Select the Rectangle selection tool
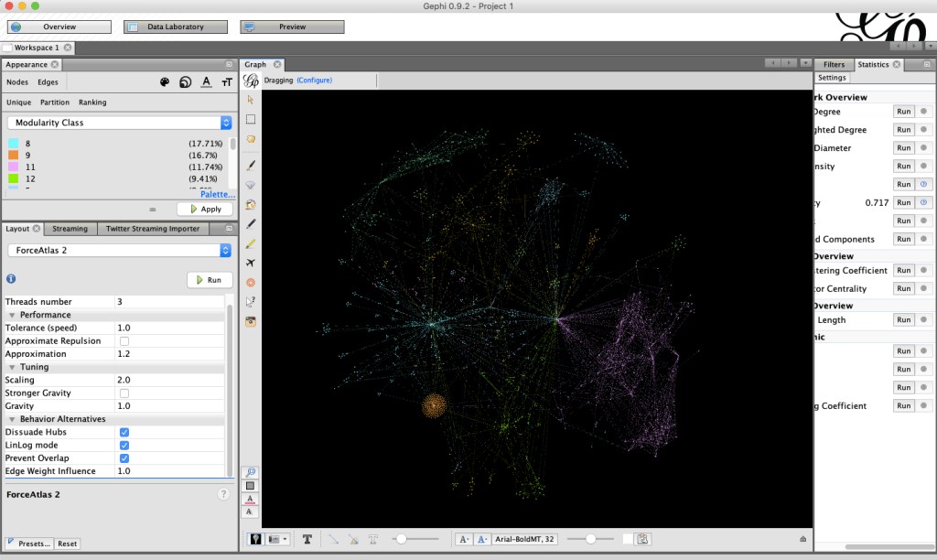 [x=251, y=120]
